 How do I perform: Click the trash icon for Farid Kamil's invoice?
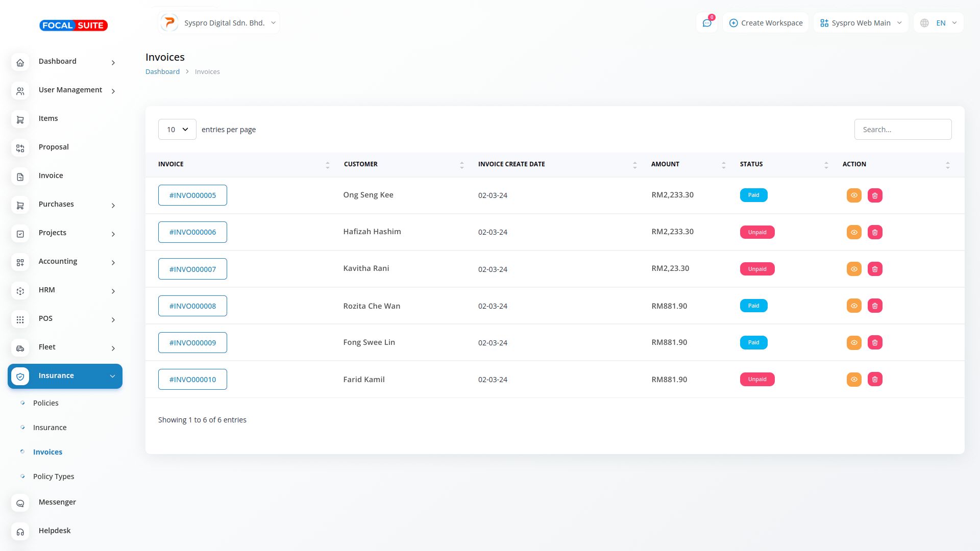click(x=875, y=380)
